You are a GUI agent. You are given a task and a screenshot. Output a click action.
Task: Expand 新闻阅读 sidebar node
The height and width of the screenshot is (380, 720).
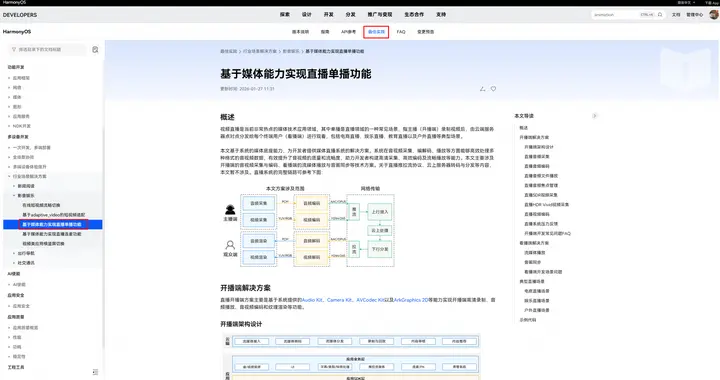click(26, 186)
